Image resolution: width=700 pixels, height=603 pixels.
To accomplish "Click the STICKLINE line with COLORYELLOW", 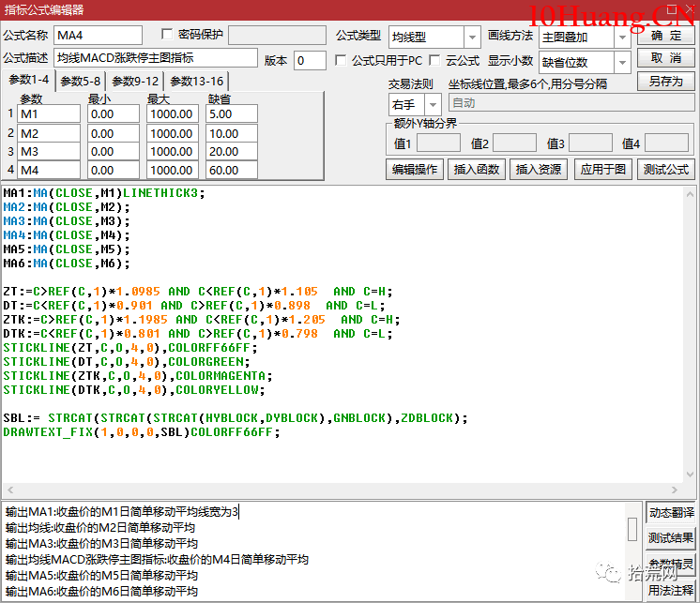I will 134,390.
